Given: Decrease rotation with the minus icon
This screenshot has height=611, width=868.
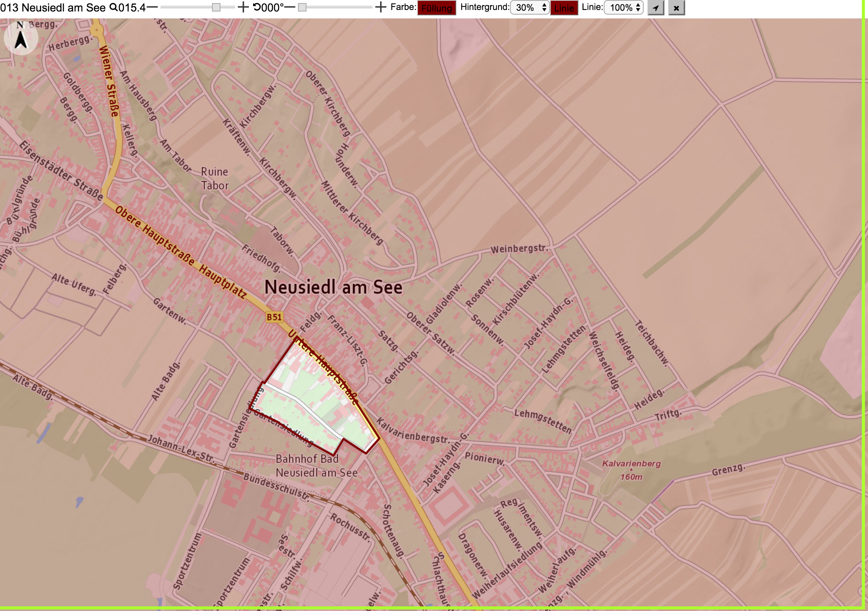Looking at the screenshot, I should (x=290, y=7).
